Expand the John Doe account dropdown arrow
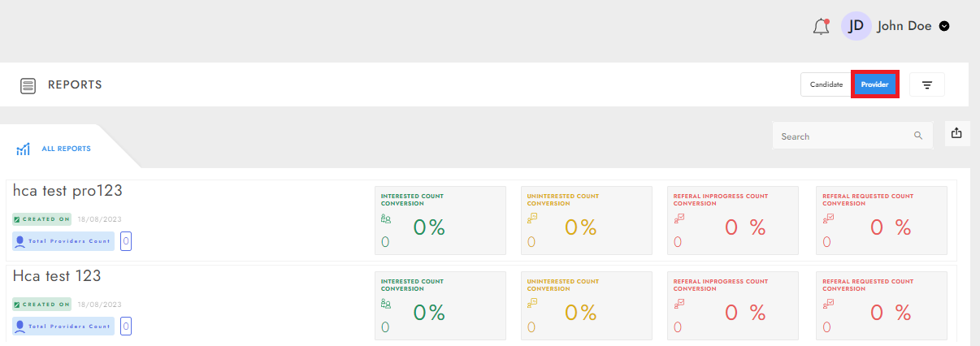The height and width of the screenshot is (346, 980). click(944, 26)
